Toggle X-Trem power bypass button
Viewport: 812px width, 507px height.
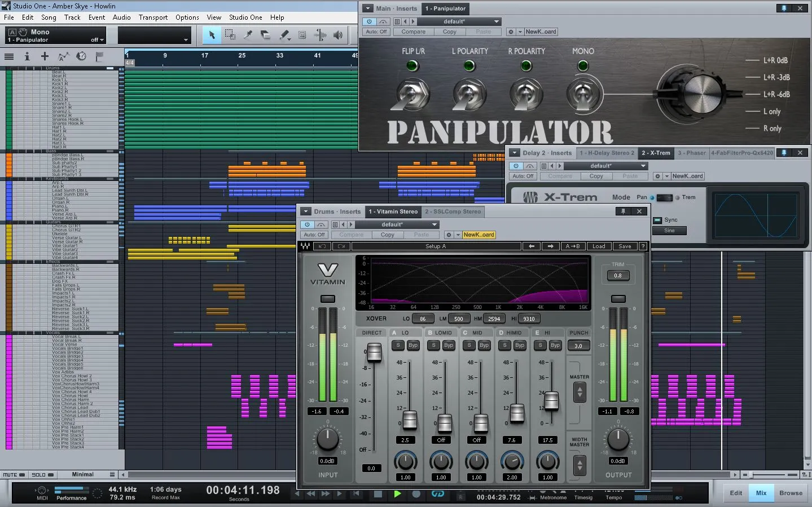(516, 166)
